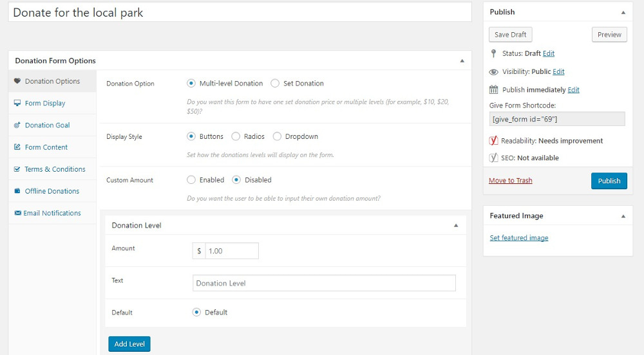Click the bank icon beside Offline Donations
This screenshot has height=355, width=644.
tap(17, 191)
